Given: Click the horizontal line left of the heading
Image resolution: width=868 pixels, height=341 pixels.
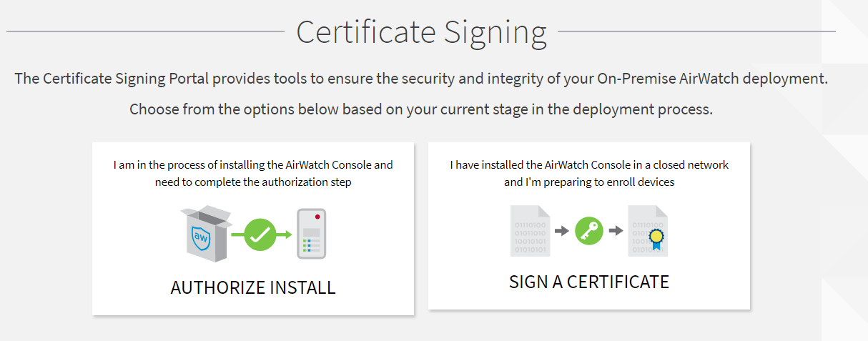Looking at the screenshot, I should [x=143, y=32].
